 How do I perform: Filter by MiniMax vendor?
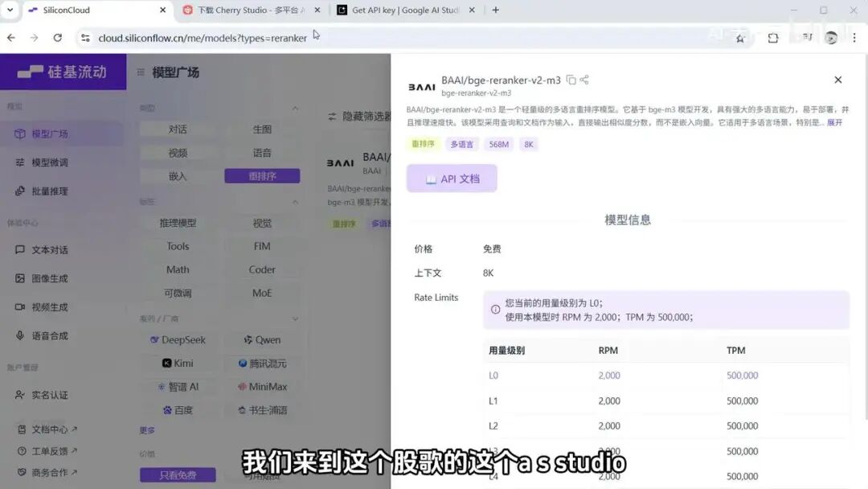pos(262,387)
